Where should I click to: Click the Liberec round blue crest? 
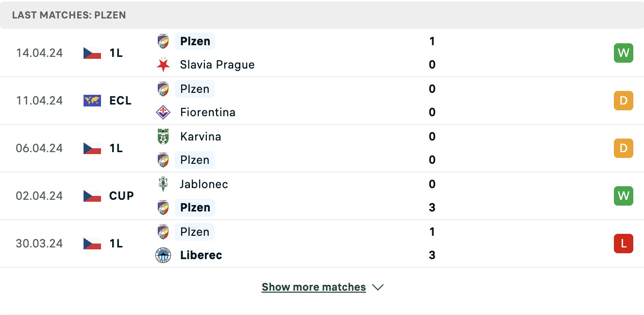pyautogui.click(x=163, y=255)
